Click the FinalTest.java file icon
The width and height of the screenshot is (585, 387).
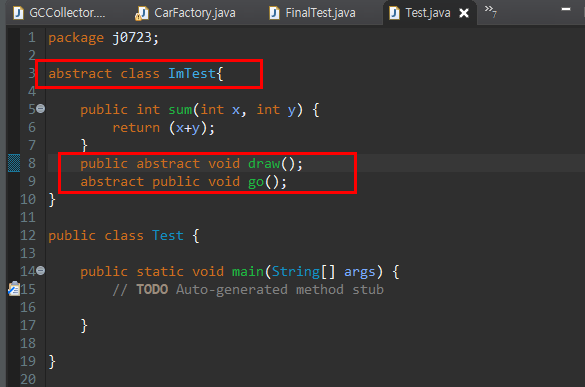[x=274, y=13]
